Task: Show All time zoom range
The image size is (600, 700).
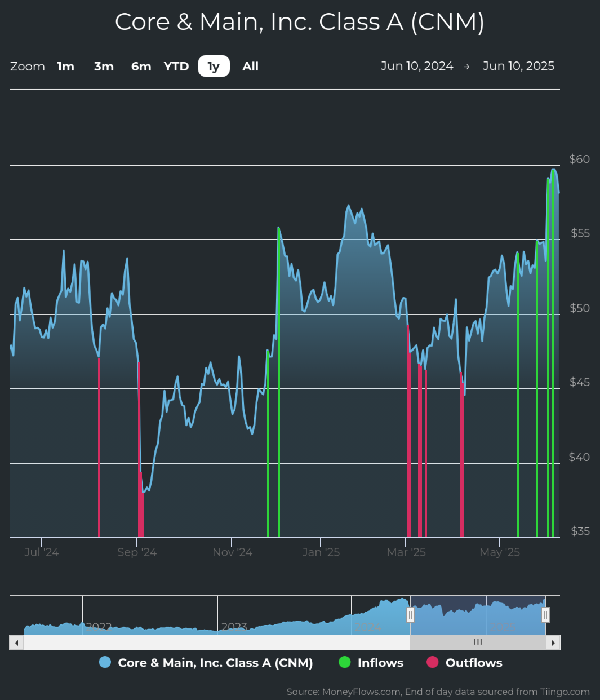Action: (251, 67)
